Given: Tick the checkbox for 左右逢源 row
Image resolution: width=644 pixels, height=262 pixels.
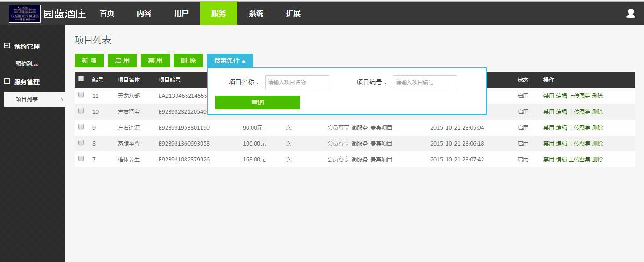Looking at the screenshot, I should click(81, 127).
